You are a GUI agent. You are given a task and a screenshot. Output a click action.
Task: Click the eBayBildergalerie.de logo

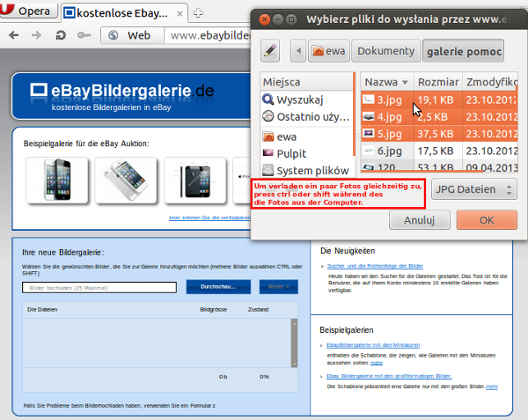coord(122,91)
